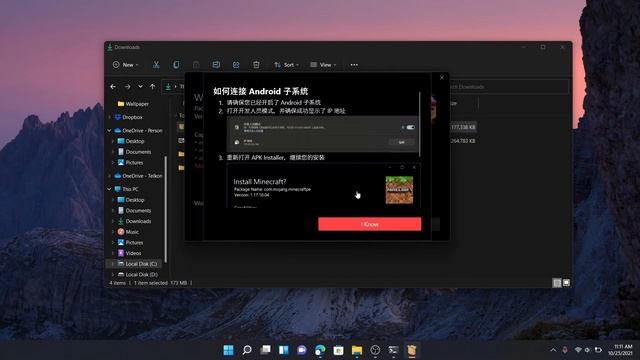Open the Windows Start menu
This screenshot has height=360, width=640.
[x=229, y=350]
